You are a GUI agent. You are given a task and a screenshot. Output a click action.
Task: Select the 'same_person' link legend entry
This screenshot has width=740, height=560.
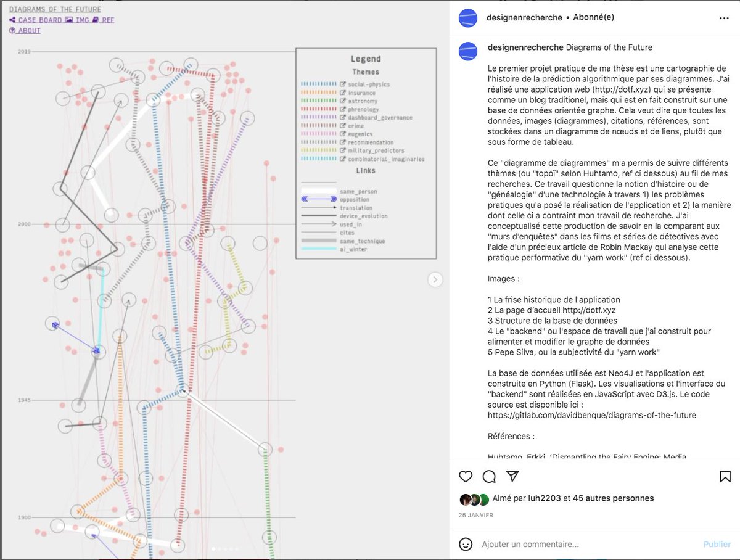pyautogui.click(x=358, y=192)
